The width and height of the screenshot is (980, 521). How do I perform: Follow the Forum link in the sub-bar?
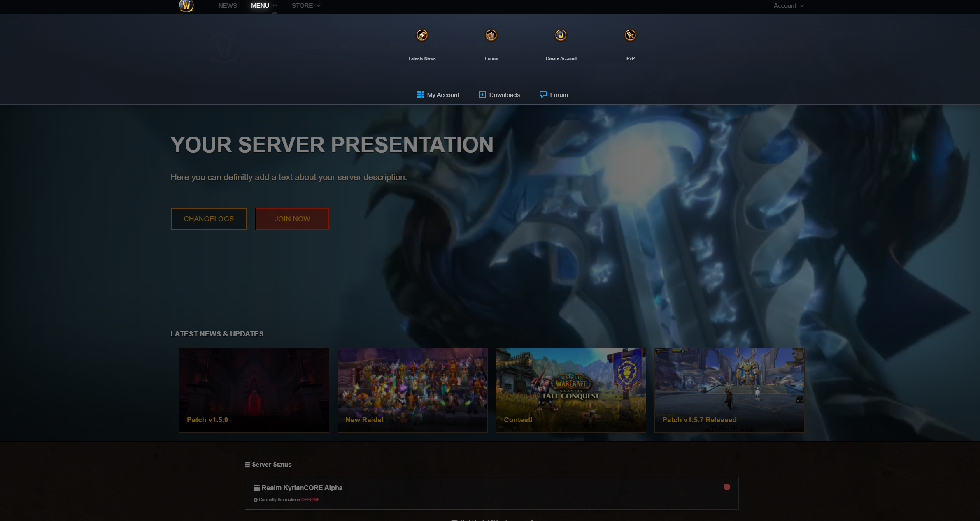click(x=559, y=95)
